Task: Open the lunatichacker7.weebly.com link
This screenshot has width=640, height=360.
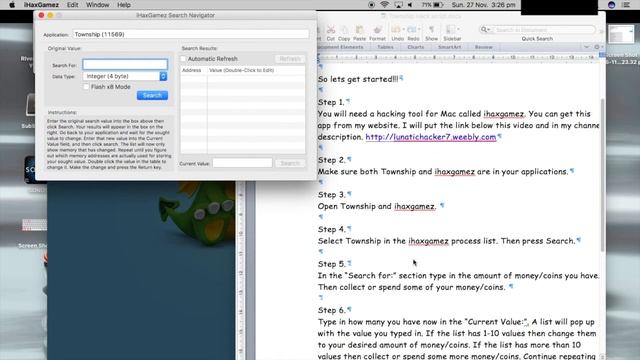Action: tap(431, 137)
